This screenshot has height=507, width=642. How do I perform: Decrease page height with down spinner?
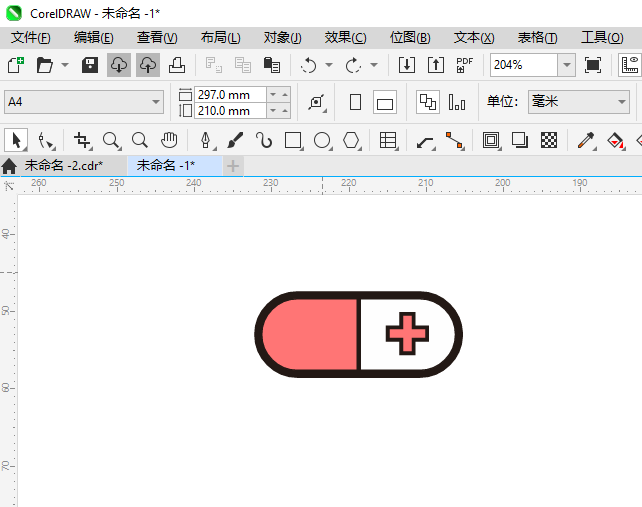click(x=273, y=111)
